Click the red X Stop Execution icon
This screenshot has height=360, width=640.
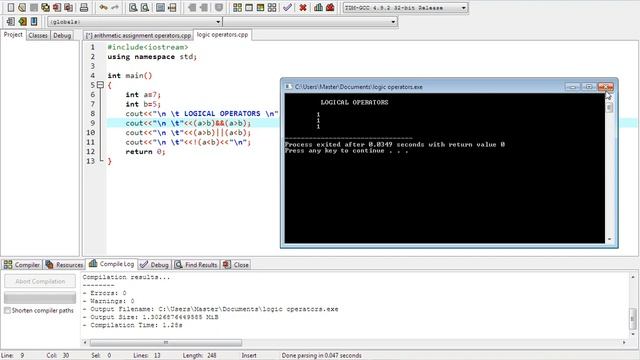coord(302,7)
